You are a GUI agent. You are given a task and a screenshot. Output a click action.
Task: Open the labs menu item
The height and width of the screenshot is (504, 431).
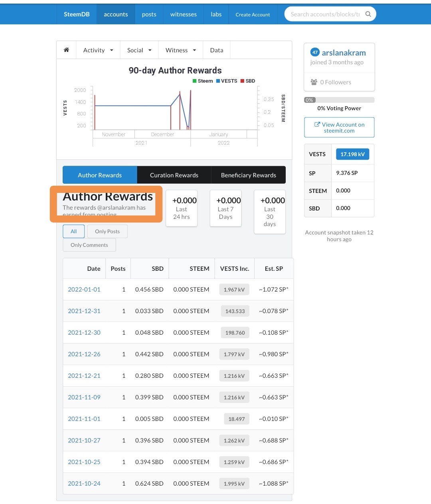216,14
